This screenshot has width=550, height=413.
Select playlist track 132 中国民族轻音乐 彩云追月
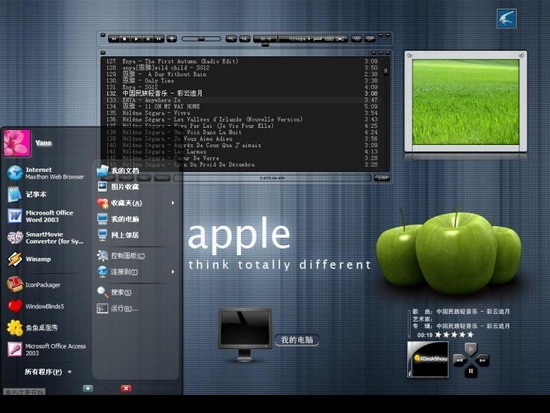tap(242, 93)
